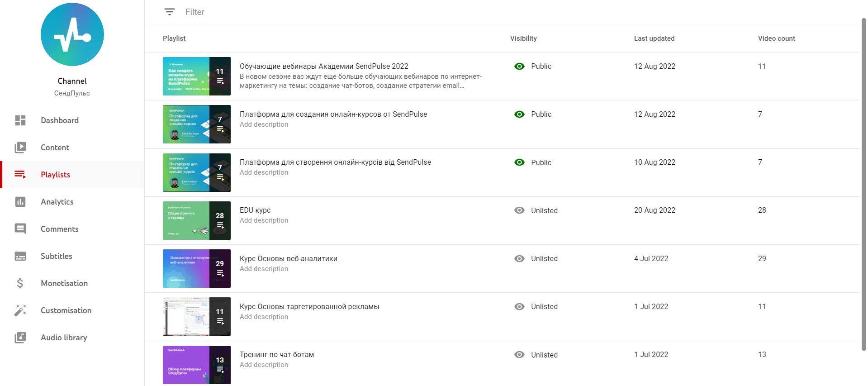The image size is (868, 386).
Task: Click the eye icon for Курс Основы таргетированной рекламы
Action: click(x=520, y=306)
